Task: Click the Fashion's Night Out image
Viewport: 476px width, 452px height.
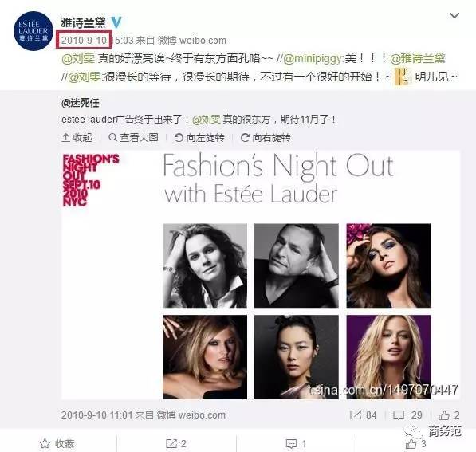Action: point(261,275)
